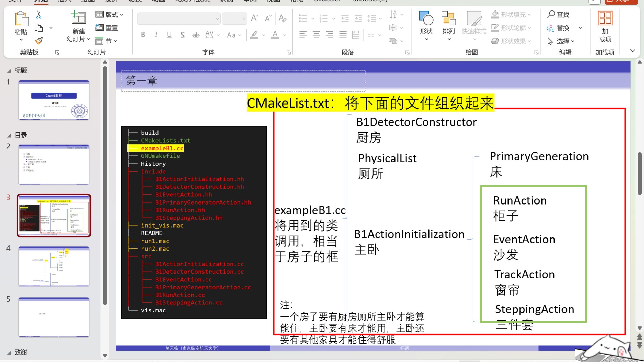
Task: Click the Arrange (排列) icon
Action: 448,18
